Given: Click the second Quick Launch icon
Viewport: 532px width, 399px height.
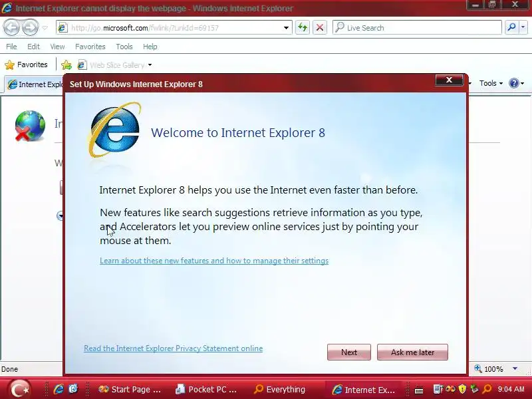Looking at the screenshot, I should pyautogui.click(x=73, y=389).
